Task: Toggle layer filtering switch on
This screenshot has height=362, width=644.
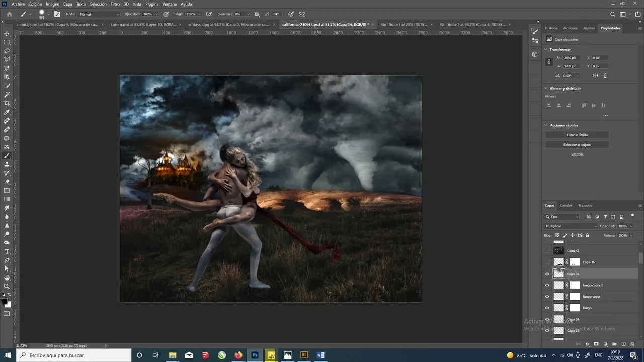Action: 632,216
